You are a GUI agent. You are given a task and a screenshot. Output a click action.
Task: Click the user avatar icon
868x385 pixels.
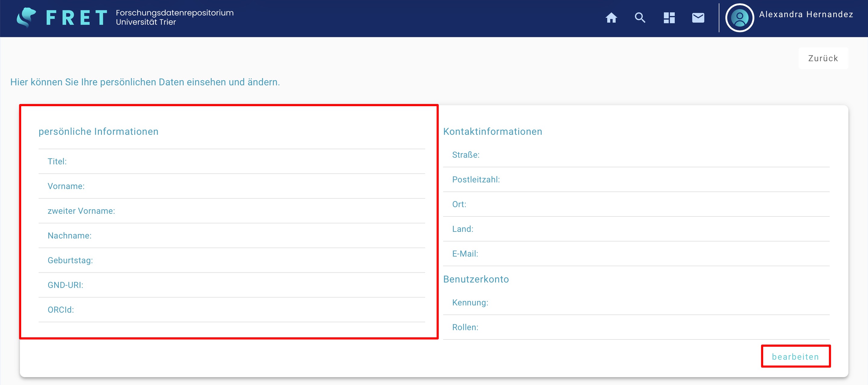click(740, 18)
